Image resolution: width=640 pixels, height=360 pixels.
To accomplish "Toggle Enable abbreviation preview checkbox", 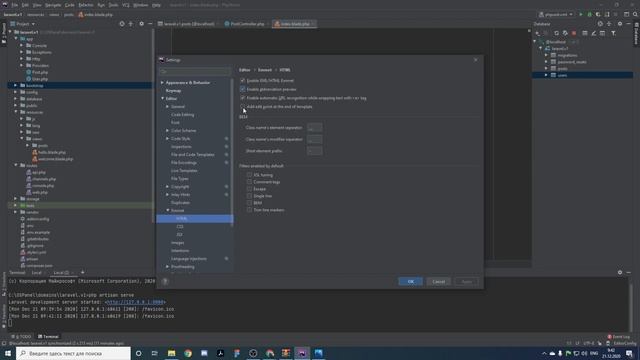I will click(243, 89).
